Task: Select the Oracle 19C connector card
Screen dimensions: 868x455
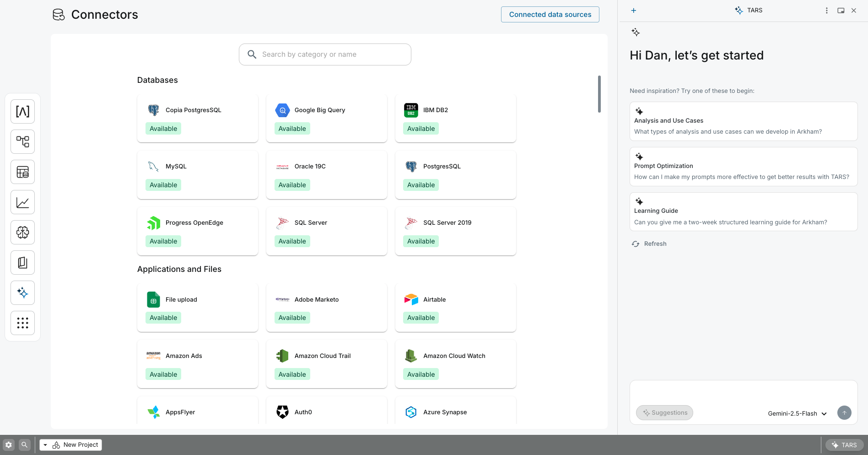Action: point(327,175)
